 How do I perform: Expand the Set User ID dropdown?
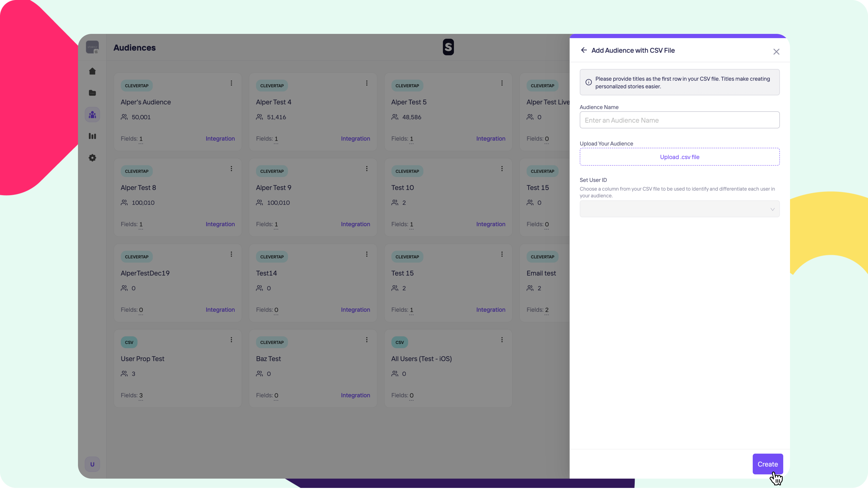click(x=679, y=209)
